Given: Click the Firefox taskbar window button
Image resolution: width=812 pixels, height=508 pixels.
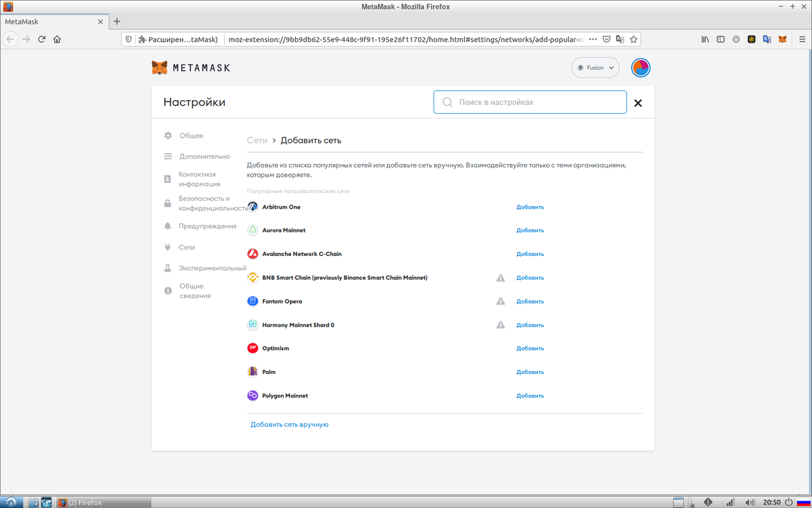Looking at the screenshot, I should (103, 503).
